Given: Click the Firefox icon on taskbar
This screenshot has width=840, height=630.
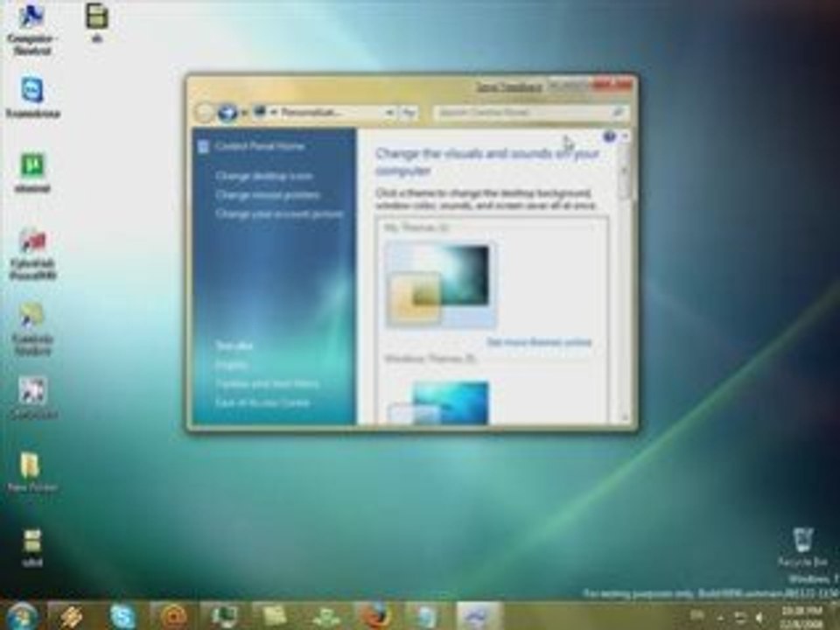Looking at the screenshot, I should [376, 617].
